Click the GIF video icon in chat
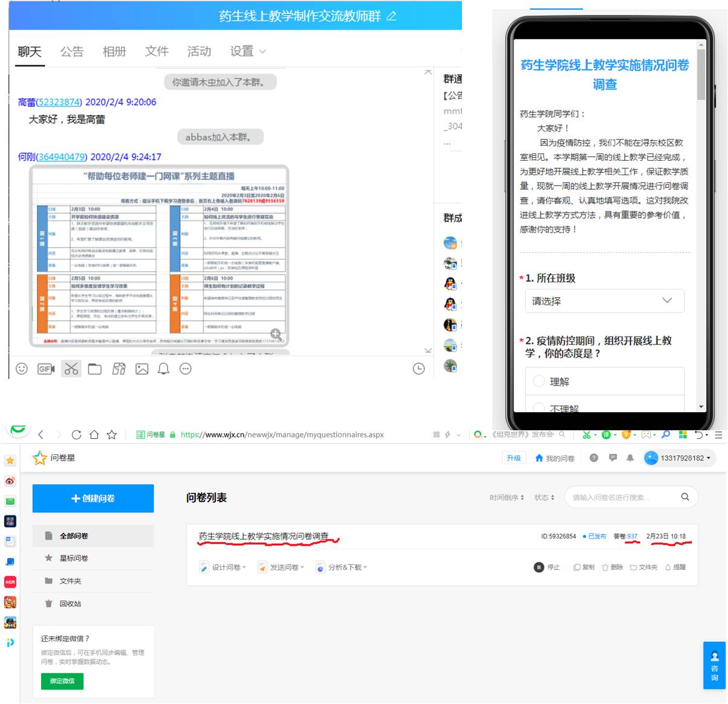The width and height of the screenshot is (728, 704). point(46,369)
